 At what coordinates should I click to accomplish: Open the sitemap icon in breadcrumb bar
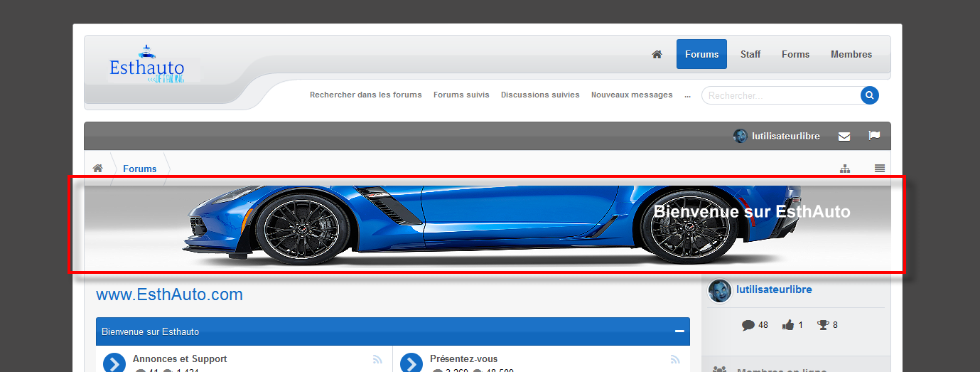845,169
